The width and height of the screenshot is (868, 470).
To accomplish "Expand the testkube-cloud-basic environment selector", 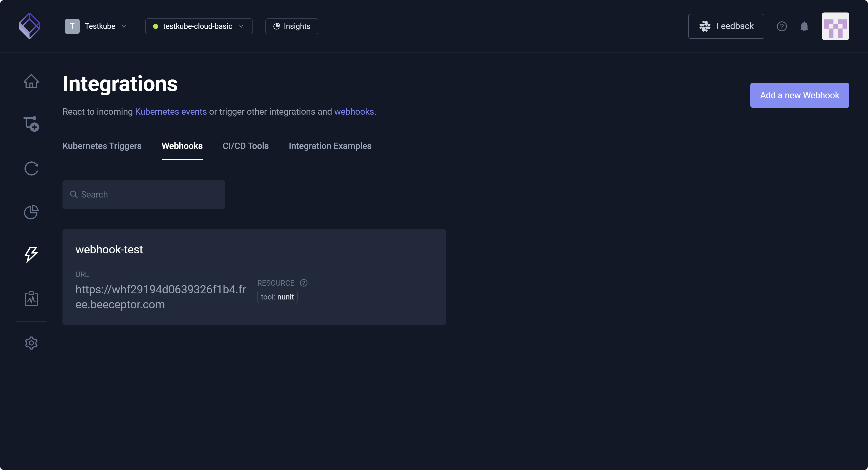I will pos(198,26).
